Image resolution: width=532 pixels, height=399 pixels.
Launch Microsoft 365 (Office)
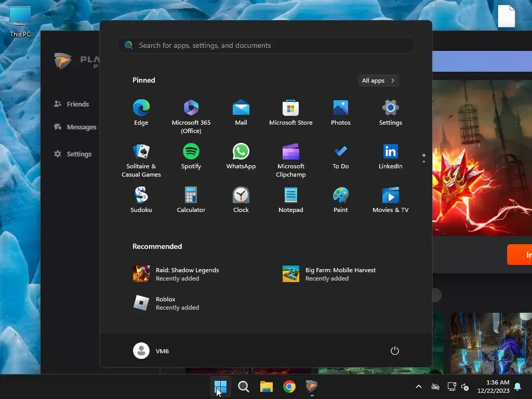tap(191, 117)
